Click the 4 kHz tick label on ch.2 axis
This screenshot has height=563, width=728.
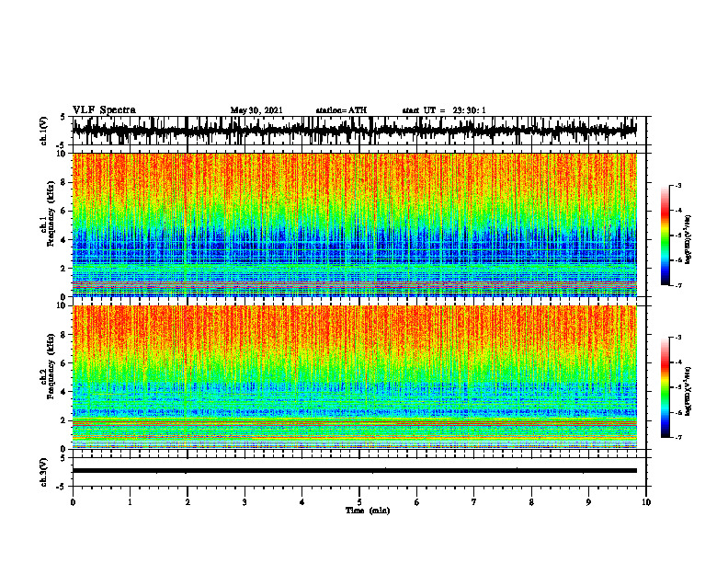tap(63, 392)
